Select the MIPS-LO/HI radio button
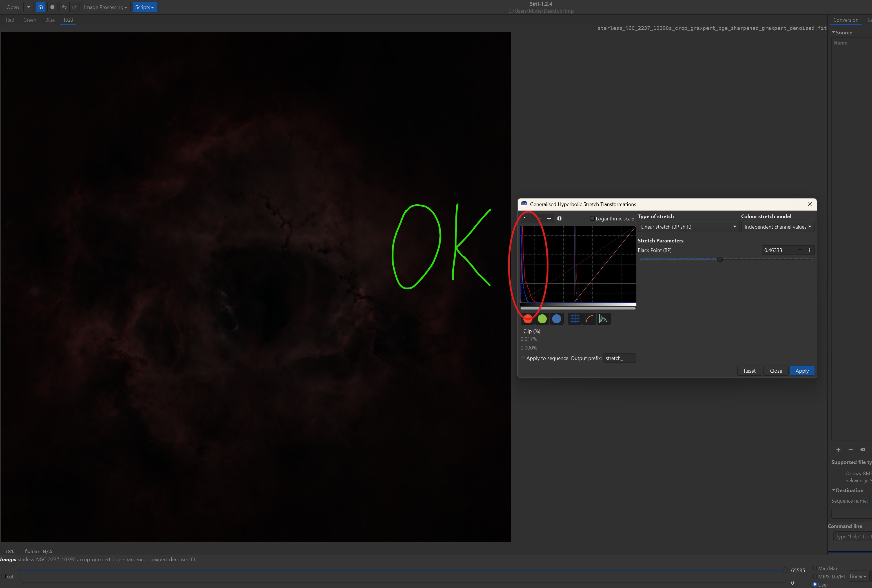 pos(815,576)
